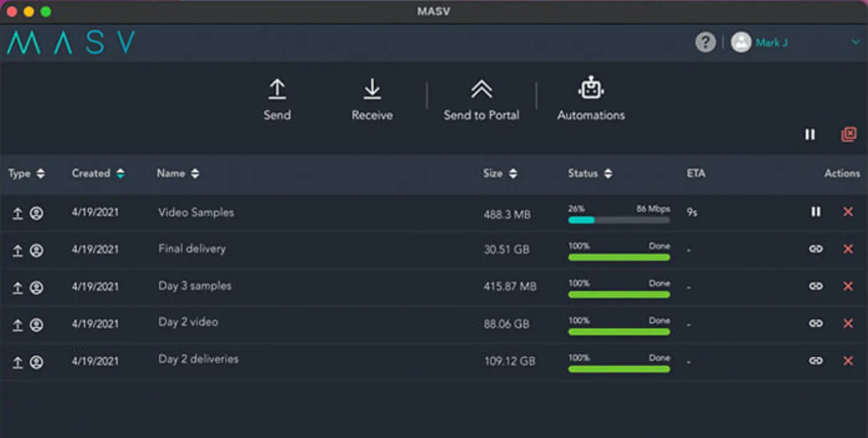Screen dimensions: 868x438
Task: Click the Video Samples progress bar
Action: (619, 220)
